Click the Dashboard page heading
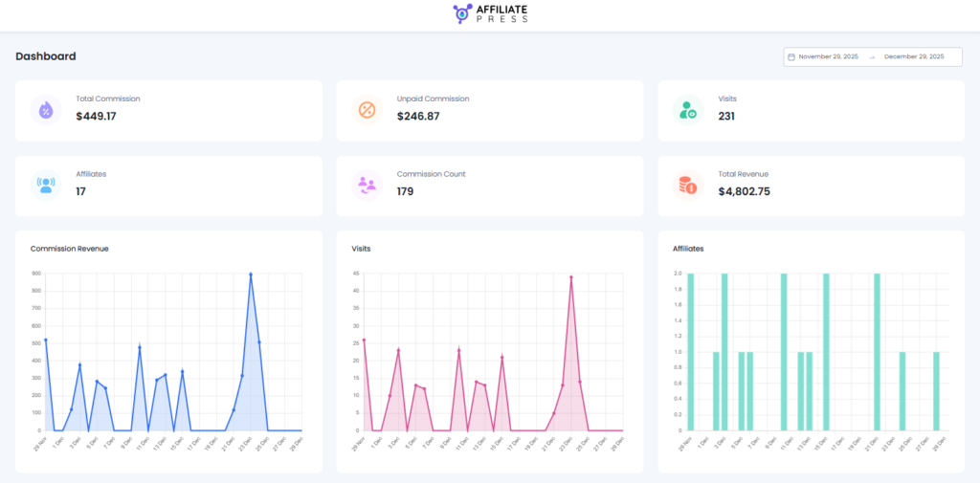The width and height of the screenshot is (980, 483). [x=46, y=56]
